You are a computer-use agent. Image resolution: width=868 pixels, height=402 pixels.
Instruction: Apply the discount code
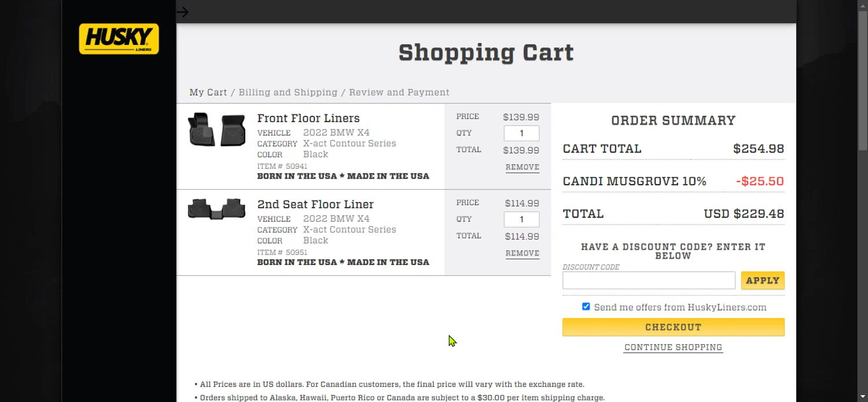[x=762, y=281]
